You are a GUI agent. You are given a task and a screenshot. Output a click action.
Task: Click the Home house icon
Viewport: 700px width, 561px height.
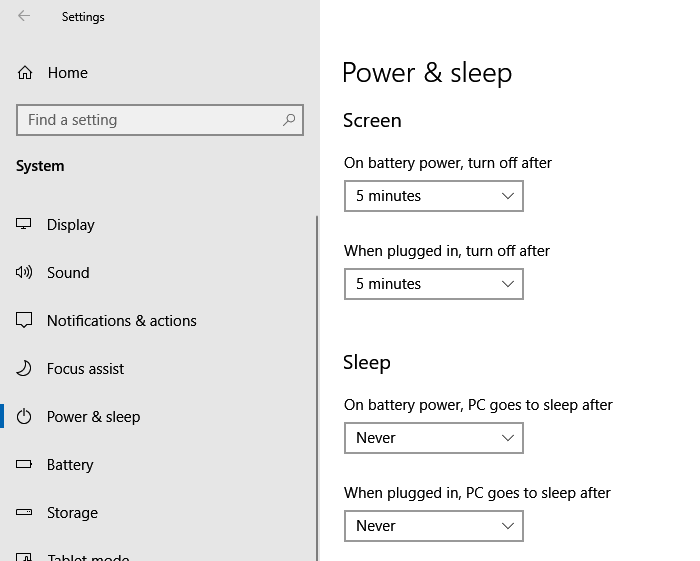25,72
